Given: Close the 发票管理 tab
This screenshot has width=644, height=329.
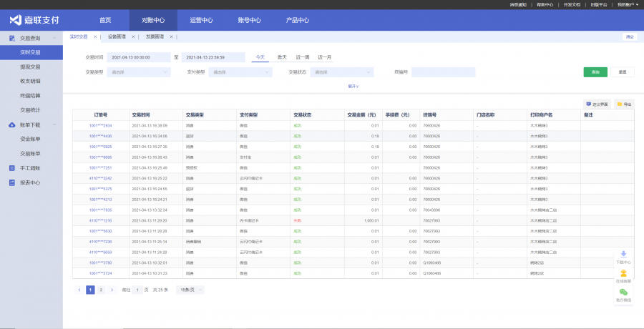Looking at the screenshot, I should tap(171, 36).
